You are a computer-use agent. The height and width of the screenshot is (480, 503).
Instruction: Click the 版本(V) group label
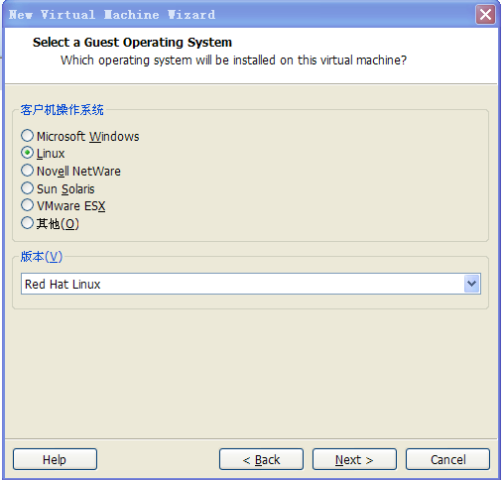click(x=41, y=257)
